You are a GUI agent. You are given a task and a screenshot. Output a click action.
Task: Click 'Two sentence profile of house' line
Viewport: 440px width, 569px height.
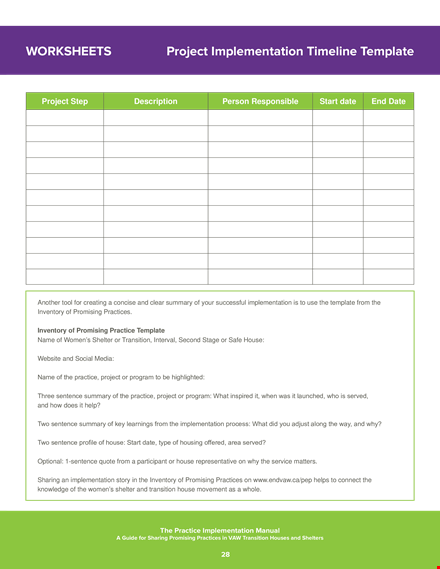(152, 443)
